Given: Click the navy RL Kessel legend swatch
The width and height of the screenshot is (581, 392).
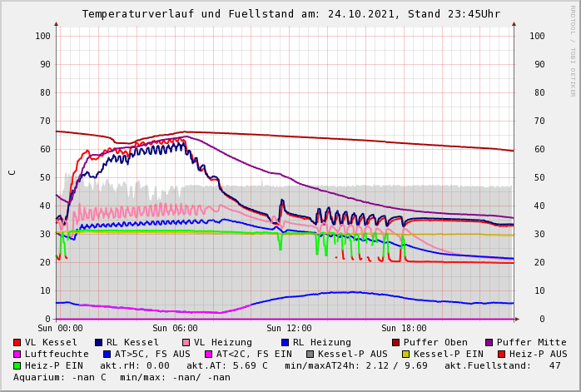Looking at the screenshot, I should (x=99, y=342).
